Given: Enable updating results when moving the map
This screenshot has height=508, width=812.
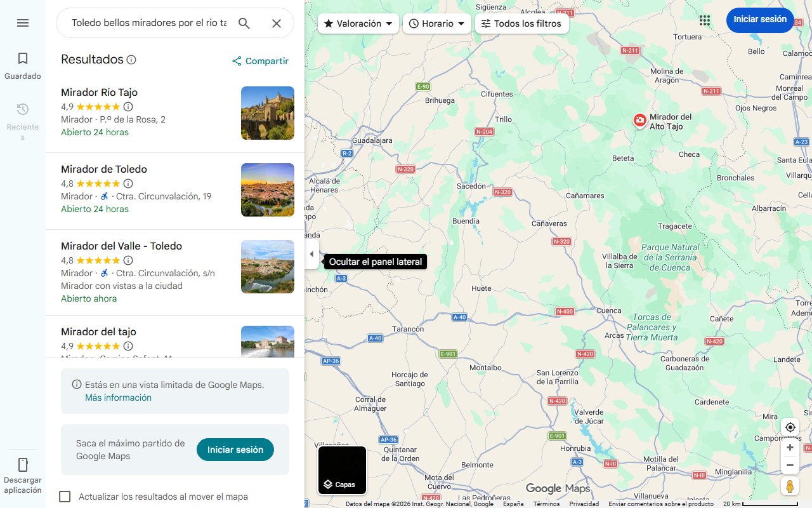Looking at the screenshot, I should pyautogui.click(x=65, y=497).
